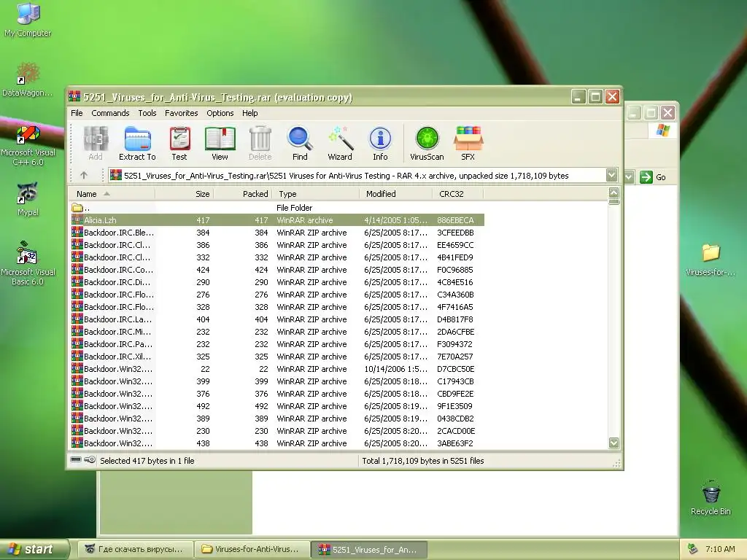
Task: Click the disk drive icon in status bar
Action: tap(76, 460)
